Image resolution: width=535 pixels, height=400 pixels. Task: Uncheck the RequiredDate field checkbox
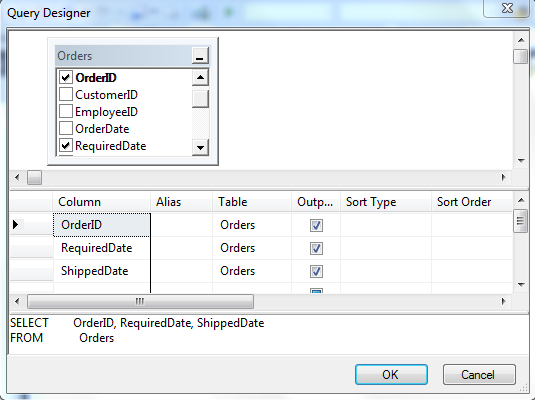point(66,145)
